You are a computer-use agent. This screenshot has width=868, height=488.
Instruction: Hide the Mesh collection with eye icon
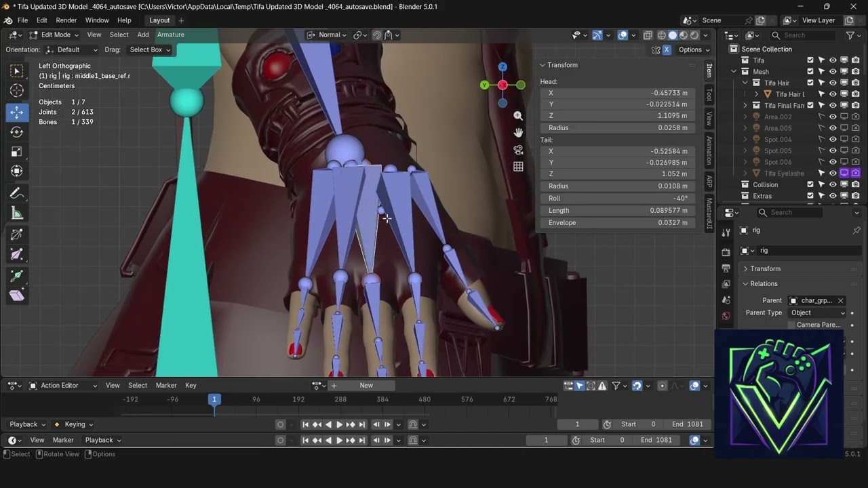[833, 72]
